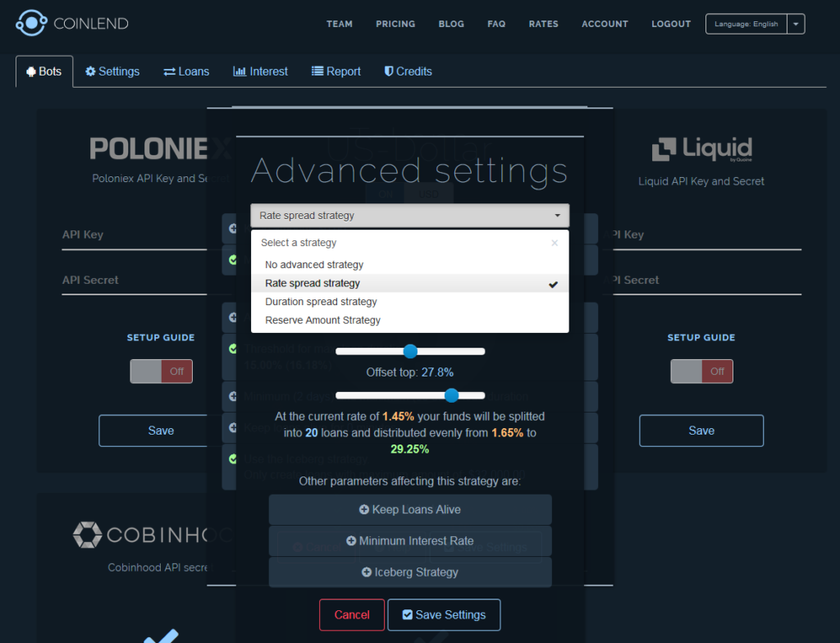Screen dimensions: 840x643
Task: Click the plus icon on Minimum Interest Rate
Action: (x=351, y=540)
